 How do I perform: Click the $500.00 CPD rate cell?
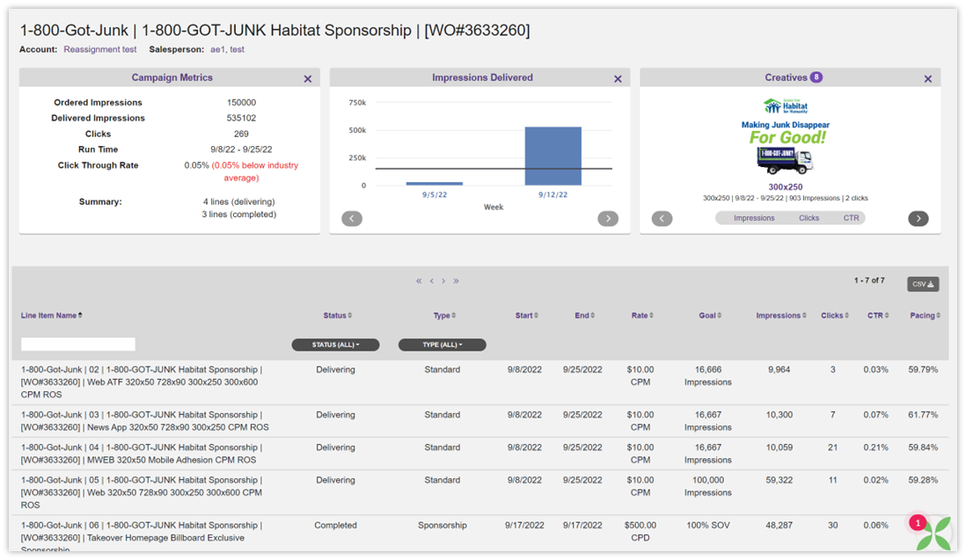pos(640,531)
